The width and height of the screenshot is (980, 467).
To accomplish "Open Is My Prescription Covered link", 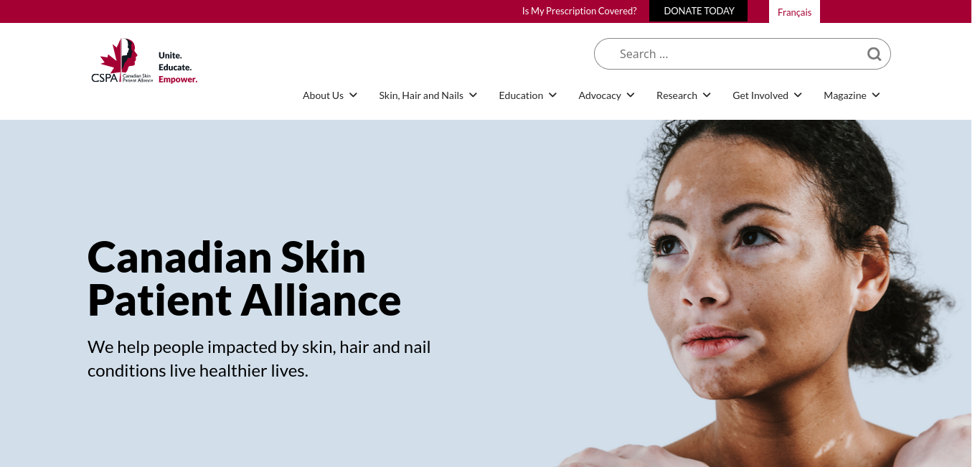I will pos(580,11).
